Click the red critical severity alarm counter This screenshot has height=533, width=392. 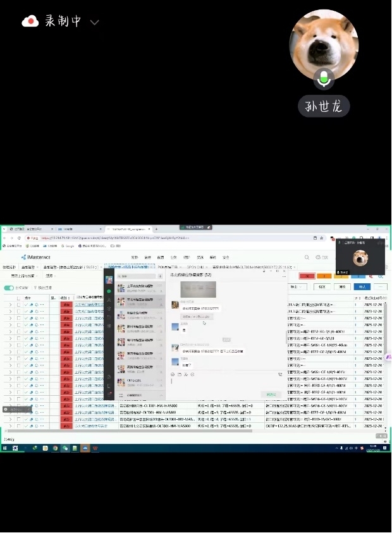(x=307, y=276)
